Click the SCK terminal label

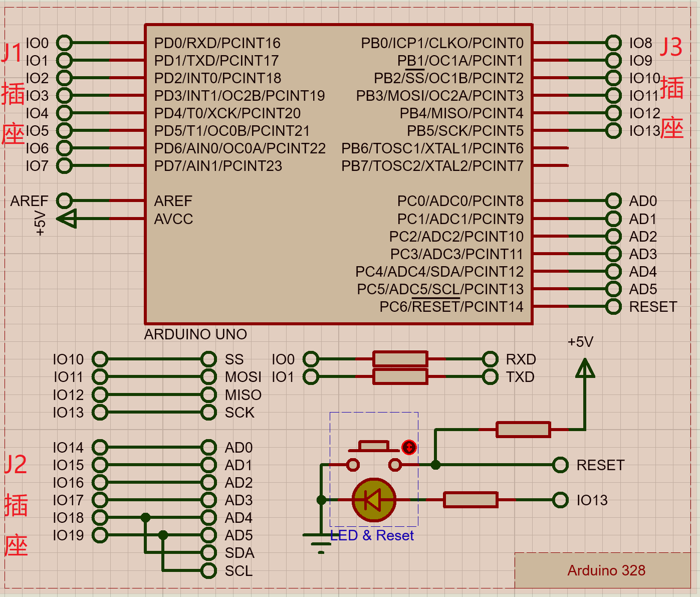240,413
